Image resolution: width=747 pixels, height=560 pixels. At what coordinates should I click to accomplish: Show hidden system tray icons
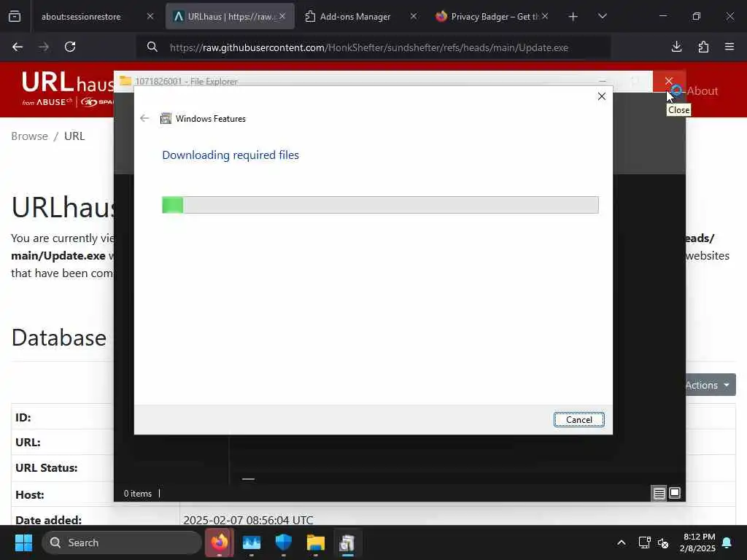[x=622, y=542]
